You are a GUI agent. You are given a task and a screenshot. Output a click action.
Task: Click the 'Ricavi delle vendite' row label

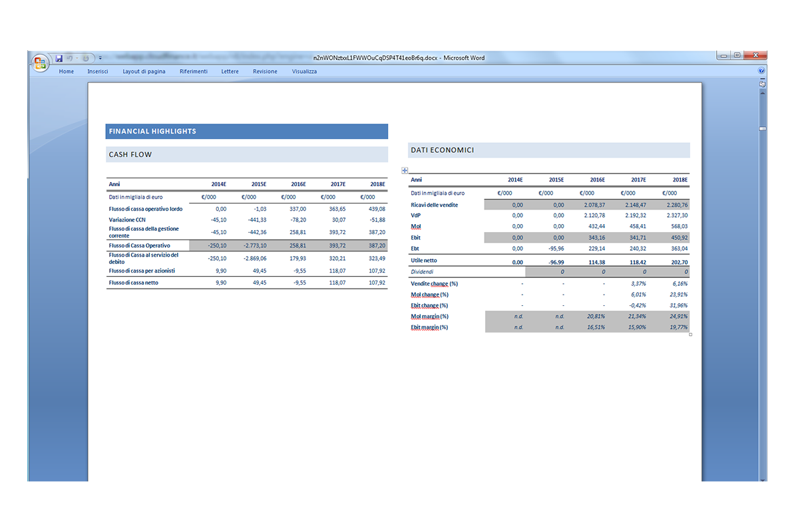coord(434,205)
